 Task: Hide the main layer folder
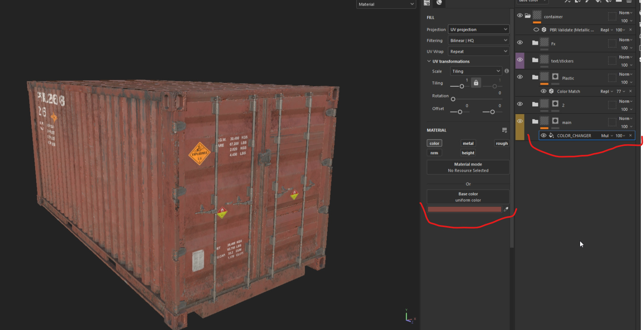pyautogui.click(x=520, y=121)
